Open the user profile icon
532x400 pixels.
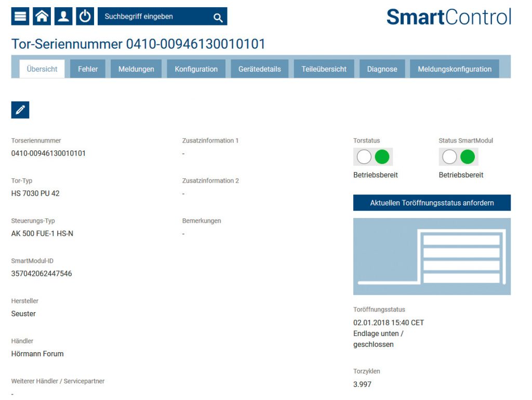click(63, 16)
